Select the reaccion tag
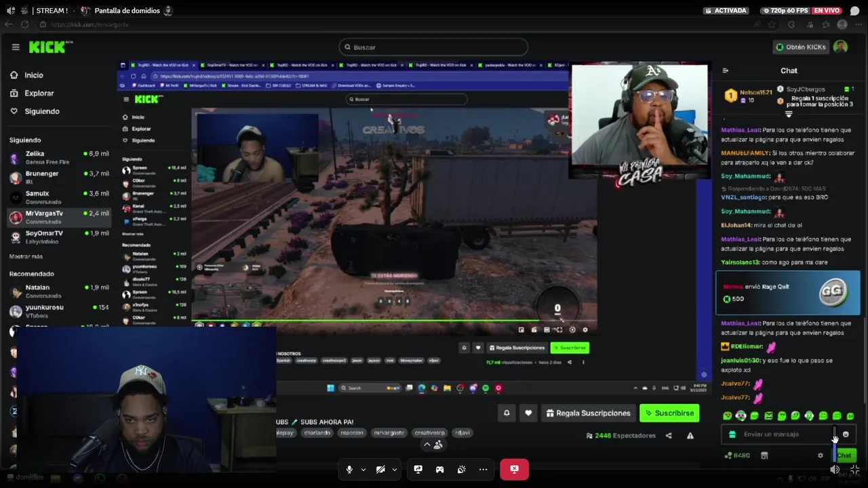 click(353, 432)
